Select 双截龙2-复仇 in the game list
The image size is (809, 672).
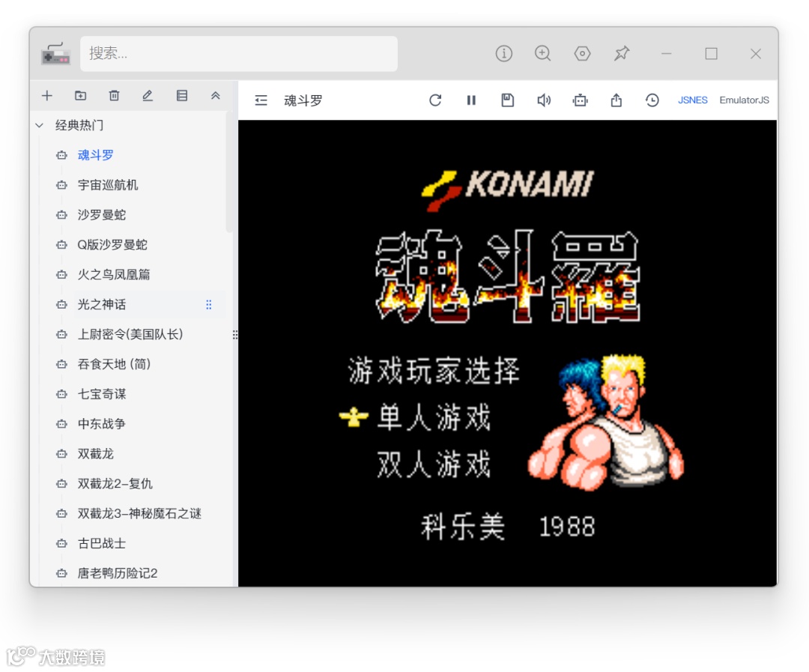tap(115, 484)
